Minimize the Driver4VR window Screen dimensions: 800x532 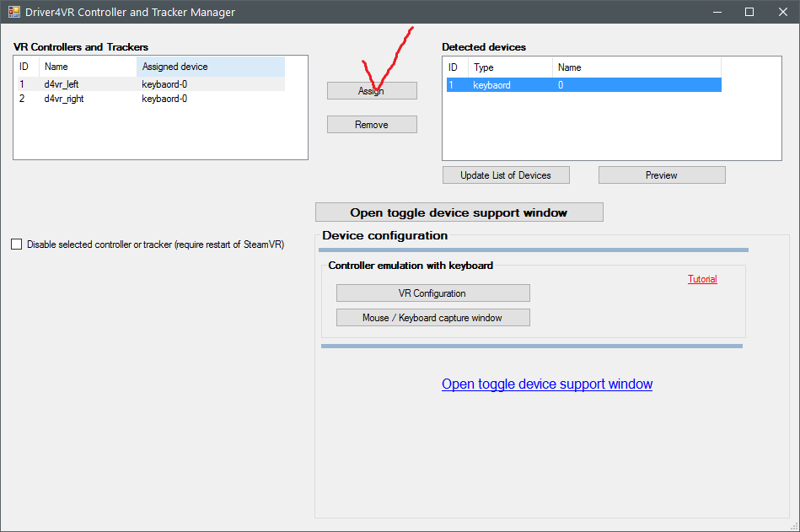click(x=717, y=12)
